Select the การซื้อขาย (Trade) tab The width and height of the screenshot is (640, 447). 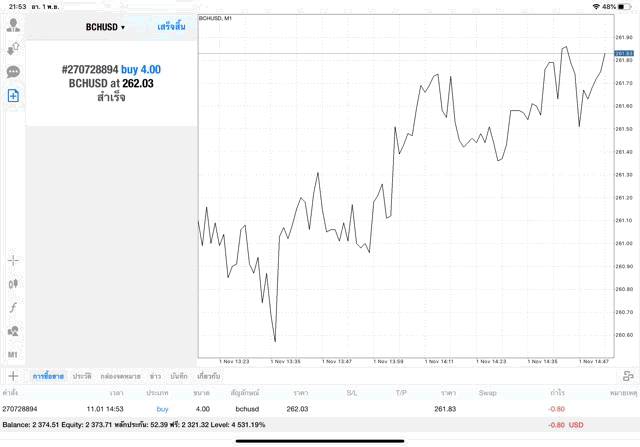(x=48, y=376)
